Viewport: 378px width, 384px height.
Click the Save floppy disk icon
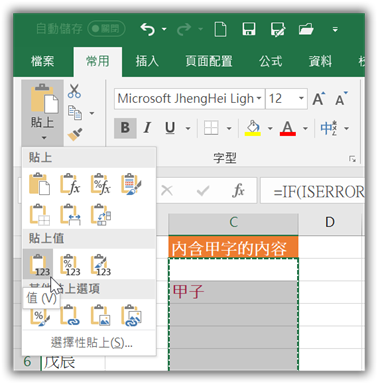pyautogui.click(x=249, y=29)
